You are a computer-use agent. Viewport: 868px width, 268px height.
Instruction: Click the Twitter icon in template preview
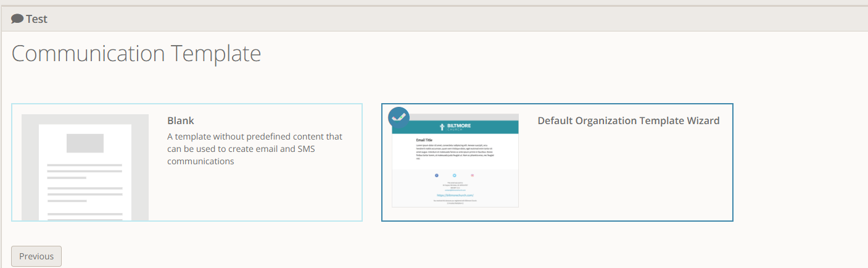point(455,175)
